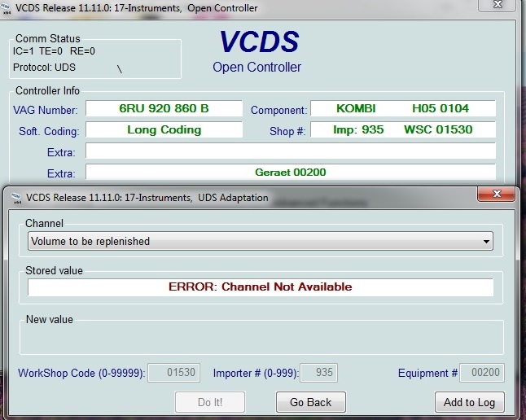The height and width of the screenshot is (420, 526).
Task: Click the large VCDS logo heading
Action: (x=259, y=42)
